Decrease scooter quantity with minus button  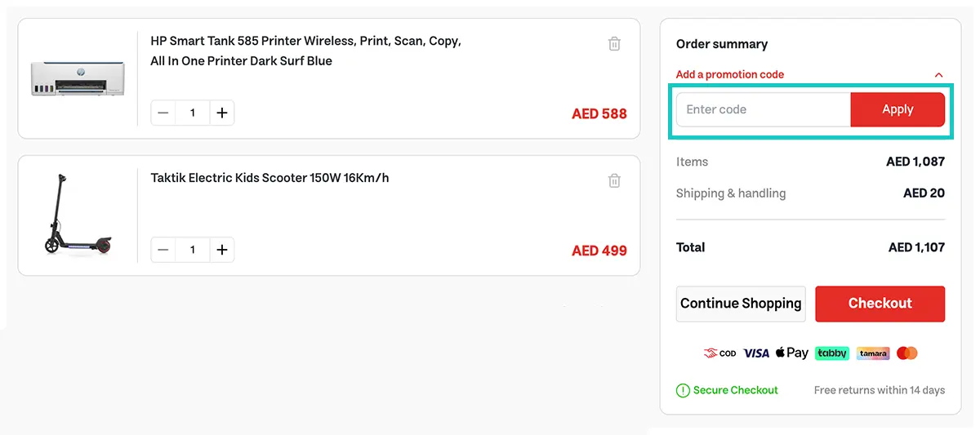point(163,250)
